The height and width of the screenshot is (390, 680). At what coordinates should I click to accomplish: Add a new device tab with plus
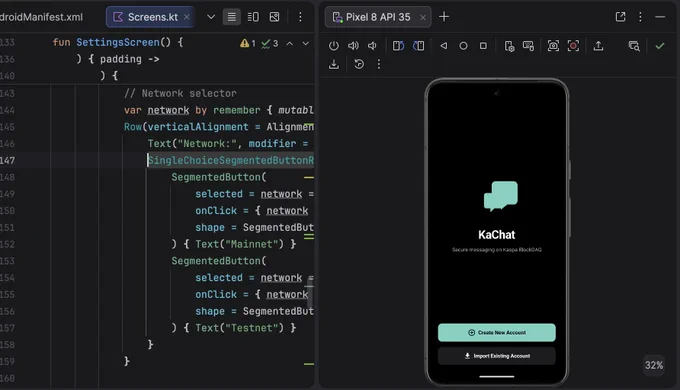[x=444, y=16]
